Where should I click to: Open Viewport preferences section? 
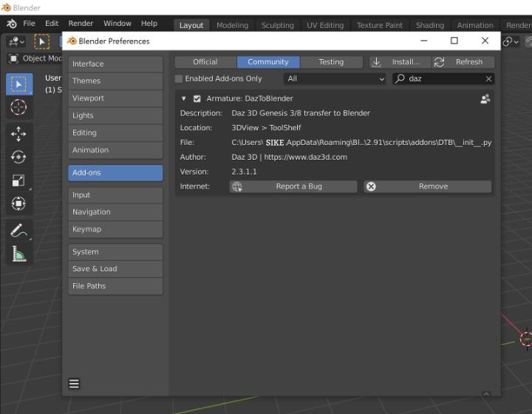[x=115, y=98]
